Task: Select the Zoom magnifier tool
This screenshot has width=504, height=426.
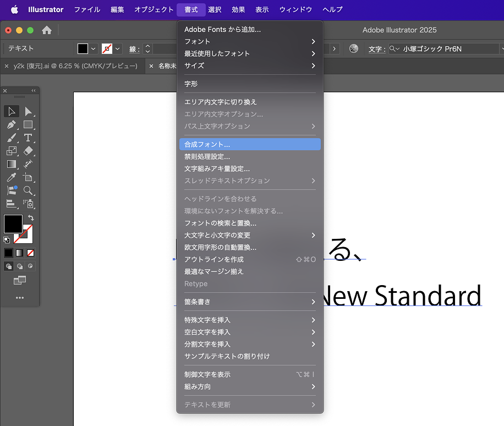Action: 28,190
